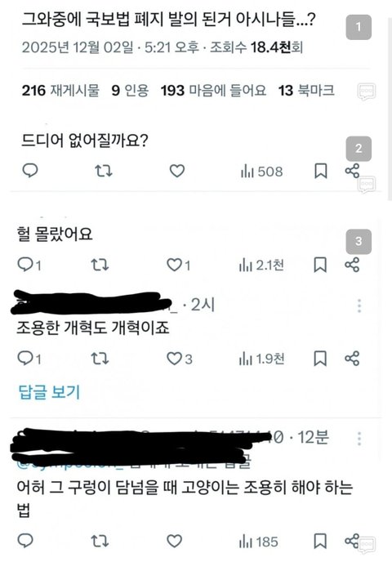Bookmark the '조용한 개혁도 개혁이죠' reply
The width and height of the screenshot is (392, 562).
point(320,359)
